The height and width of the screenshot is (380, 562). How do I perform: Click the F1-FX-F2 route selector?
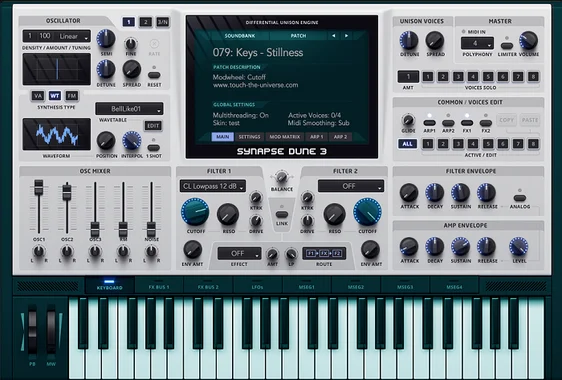click(324, 253)
